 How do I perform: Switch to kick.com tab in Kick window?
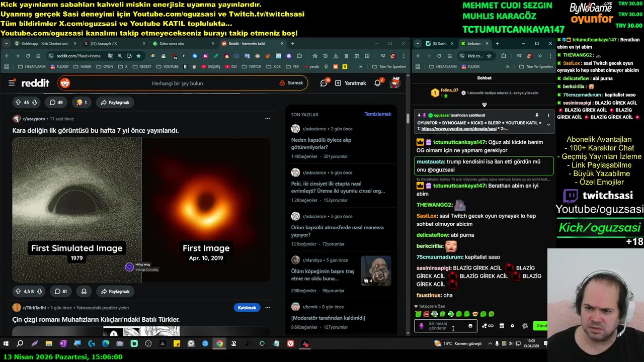(474, 44)
